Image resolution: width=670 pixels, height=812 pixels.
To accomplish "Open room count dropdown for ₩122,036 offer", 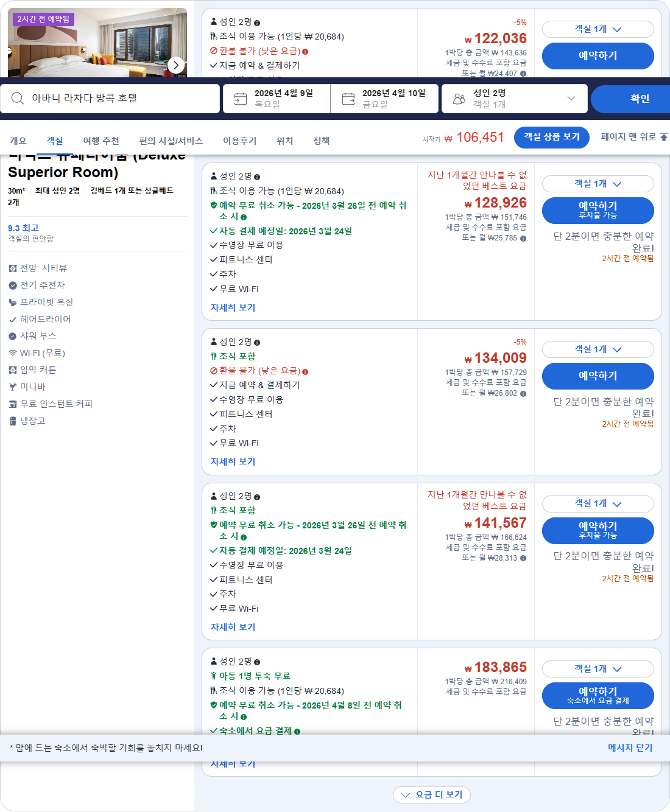I will pos(598,29).
